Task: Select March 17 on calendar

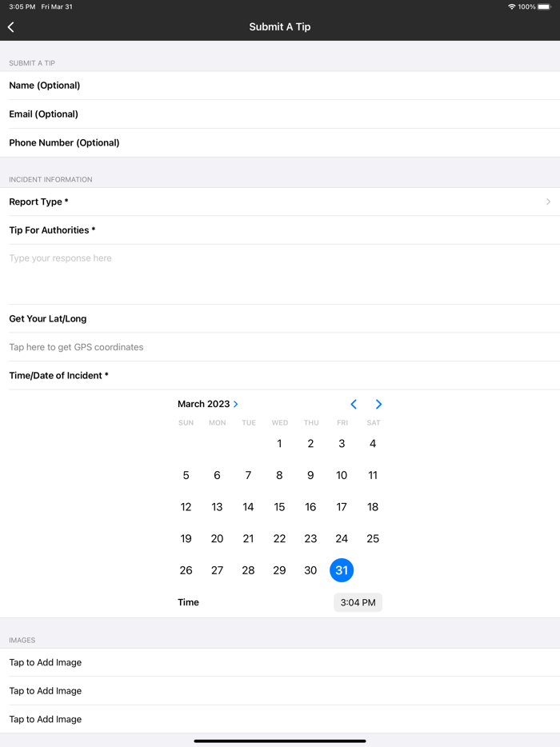Action: (342, 507)
